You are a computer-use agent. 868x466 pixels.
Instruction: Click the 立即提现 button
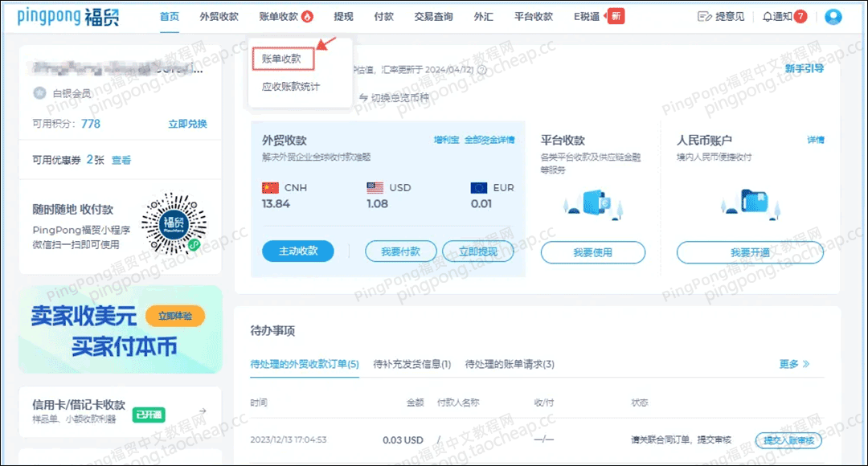click(478, 251)
